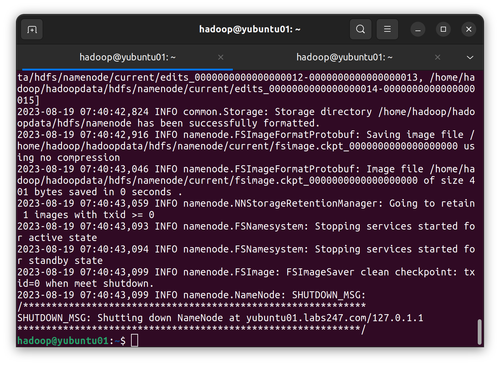Minimize the terminal window
This screenshot has width=500, height=365.
[418, 30]
